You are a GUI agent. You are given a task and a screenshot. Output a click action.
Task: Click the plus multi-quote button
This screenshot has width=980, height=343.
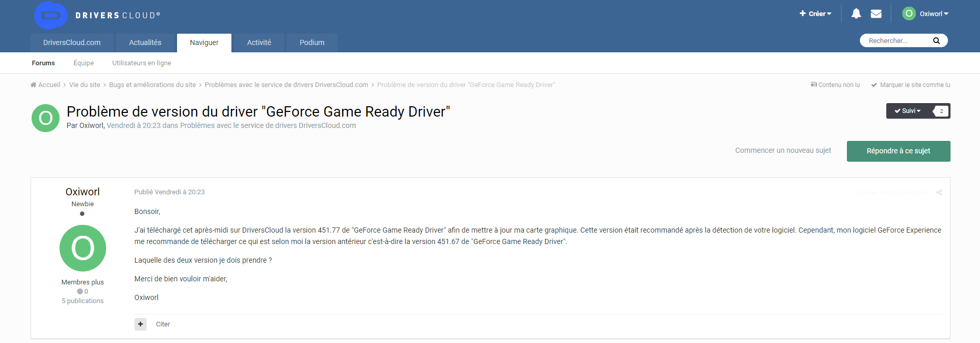coord(140,324)
